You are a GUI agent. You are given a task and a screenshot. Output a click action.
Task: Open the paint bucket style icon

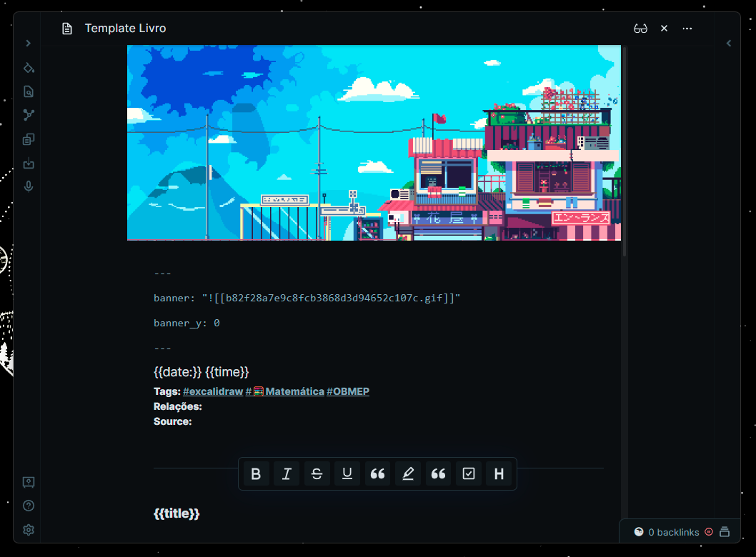point(29,68)
